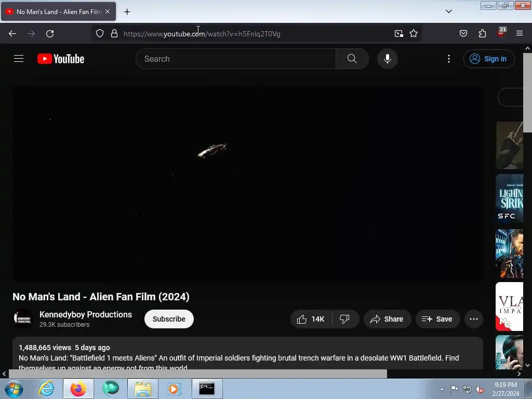This screenshot has height=399, width=532.
Task: Bookmark this page with the star icon
Action: [x=414, y=34]
